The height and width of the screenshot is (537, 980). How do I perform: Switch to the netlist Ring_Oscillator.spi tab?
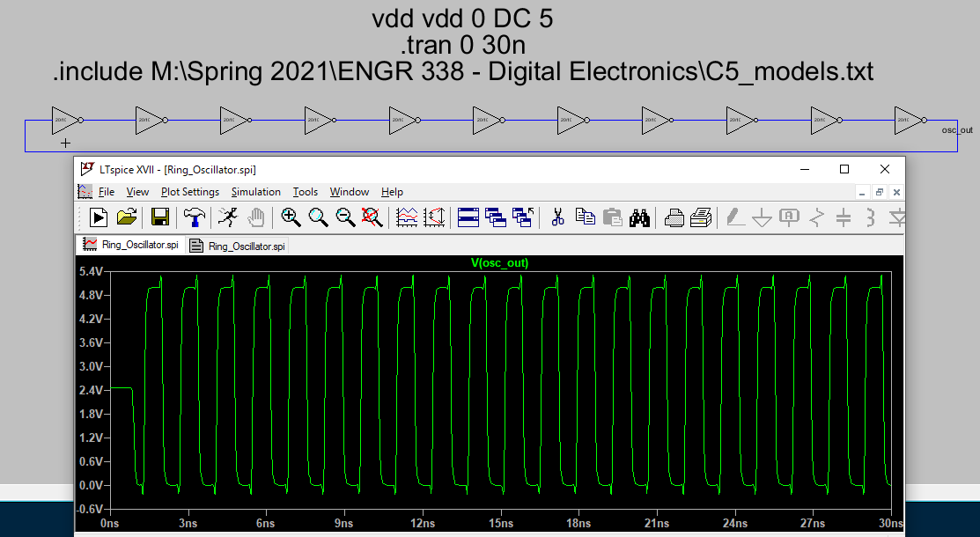[x=239, y=246]
